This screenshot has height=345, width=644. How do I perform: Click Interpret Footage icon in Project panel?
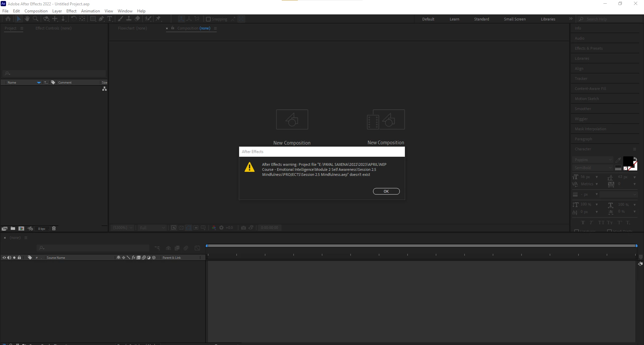pyautogui.click(x=4, y=229)
